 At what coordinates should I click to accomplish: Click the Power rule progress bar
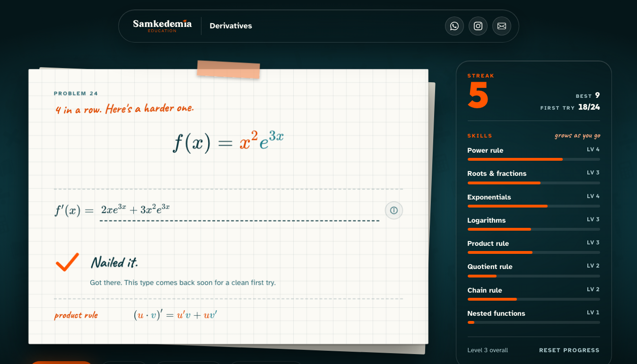point(533,159)
